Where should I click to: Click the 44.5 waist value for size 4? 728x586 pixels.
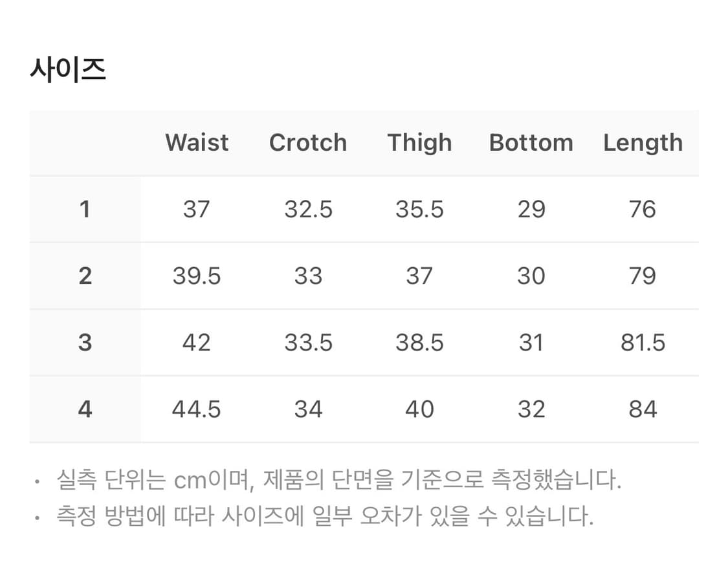point(197,409)
